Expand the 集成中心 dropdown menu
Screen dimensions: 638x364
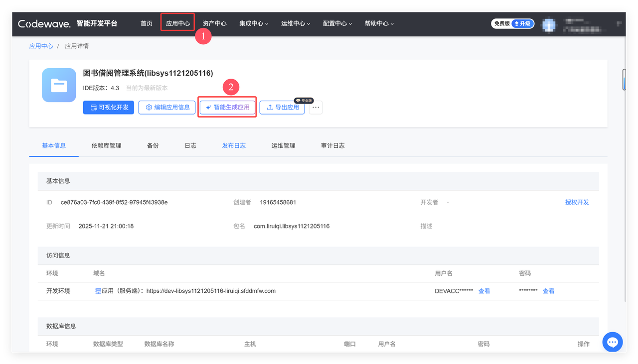[254, 23]
